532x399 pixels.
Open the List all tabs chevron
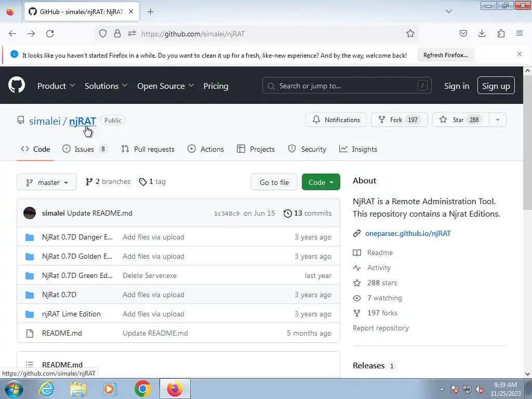(448, 11)
